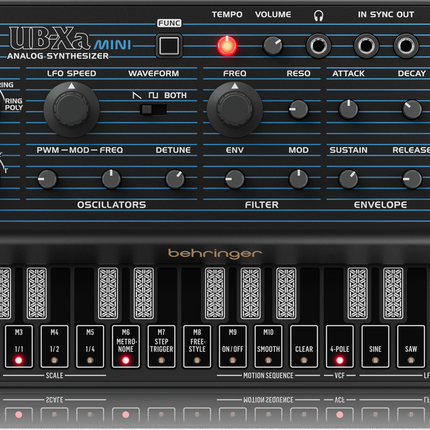Select the SINE LFO key
The image size is (430, 430).
[375, 346]
